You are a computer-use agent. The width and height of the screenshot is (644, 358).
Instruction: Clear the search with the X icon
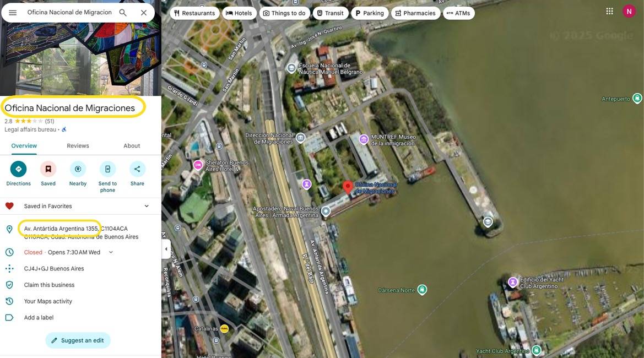pos(144,13)
